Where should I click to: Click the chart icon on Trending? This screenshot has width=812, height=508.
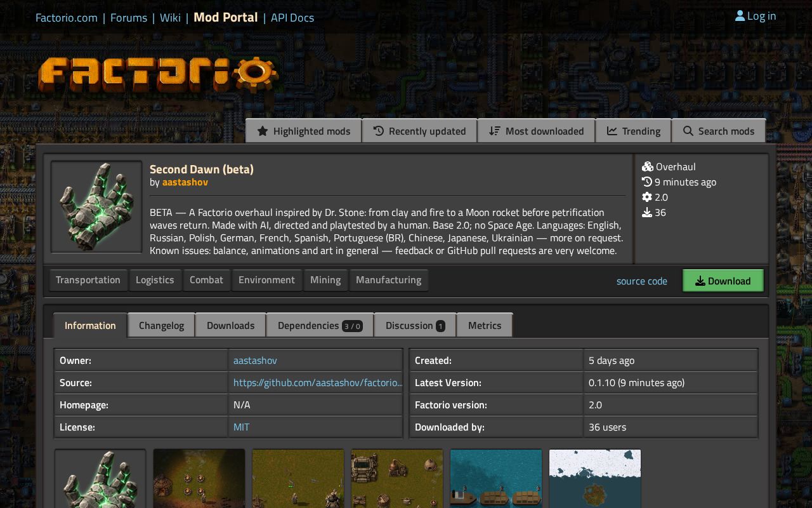(612, 131)
